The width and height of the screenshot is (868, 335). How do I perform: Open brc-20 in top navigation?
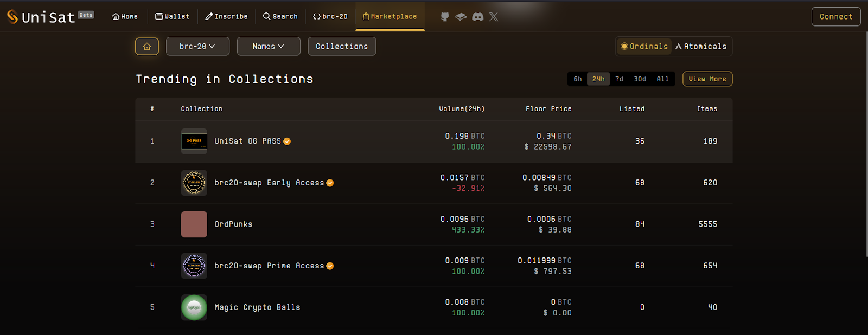[x=330, y=17]
